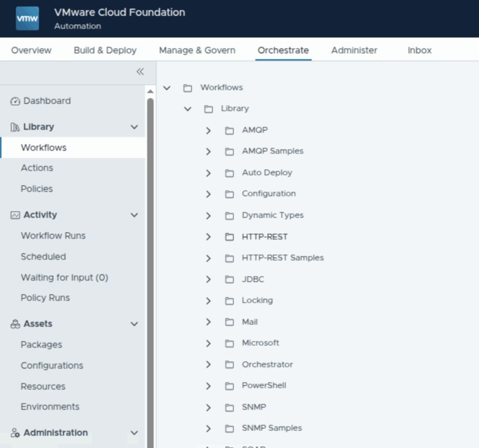The height and width of the screenshot is (448, 479).
Task: Click the Library books icon in sidebar
Action: coord(15,127)
